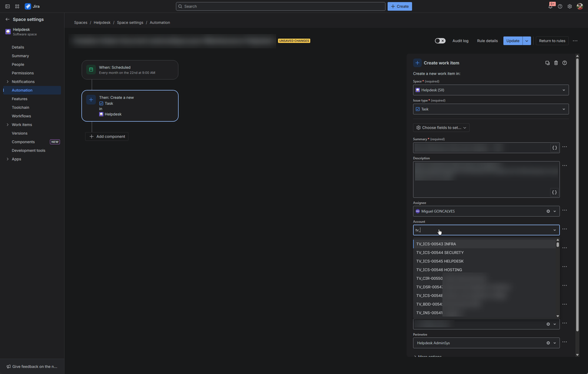Insert smart value in Description field
The image size is (588, 374).
tap(554, 193)
